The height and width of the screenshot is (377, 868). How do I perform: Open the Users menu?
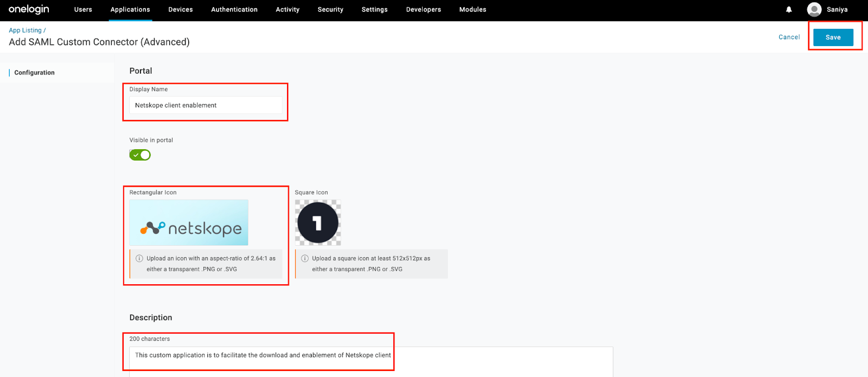click(83, 9)
